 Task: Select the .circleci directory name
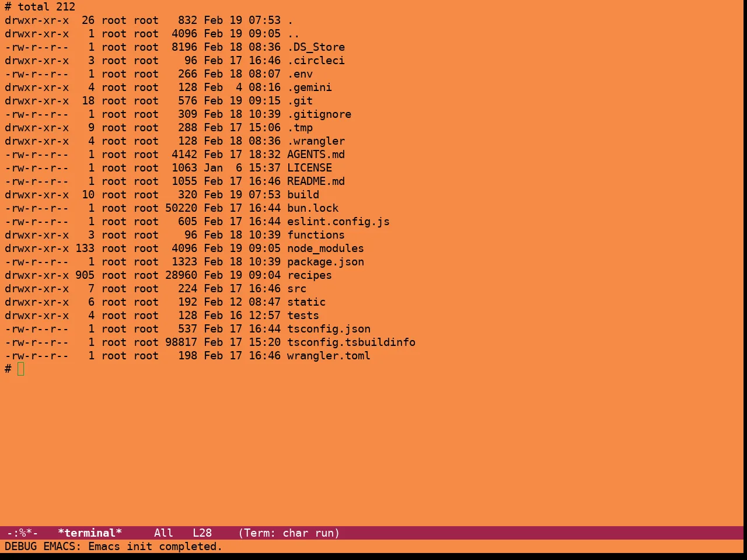pyautogui.click(x=316, y=61)
